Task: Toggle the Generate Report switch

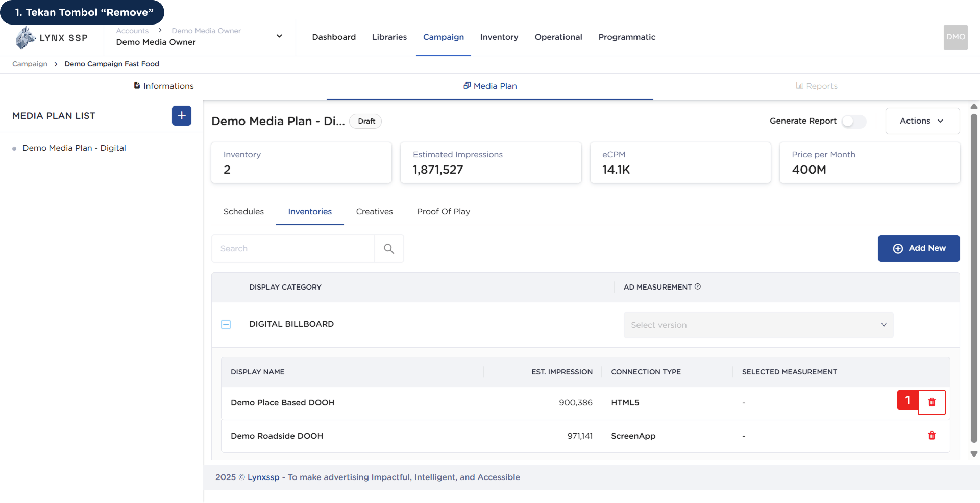Action: coord(854,121)
